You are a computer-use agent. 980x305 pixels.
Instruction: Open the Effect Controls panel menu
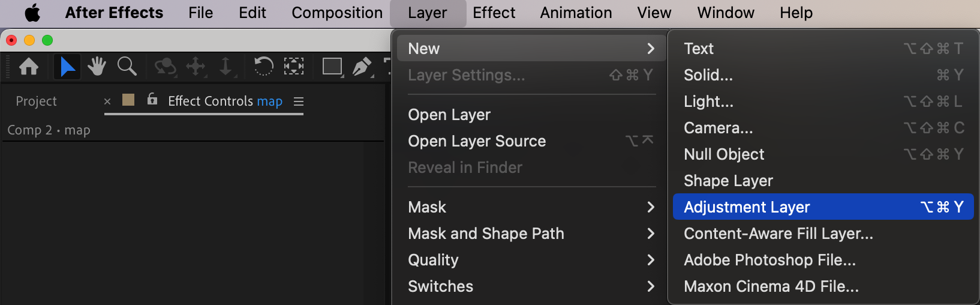[299, 101]
